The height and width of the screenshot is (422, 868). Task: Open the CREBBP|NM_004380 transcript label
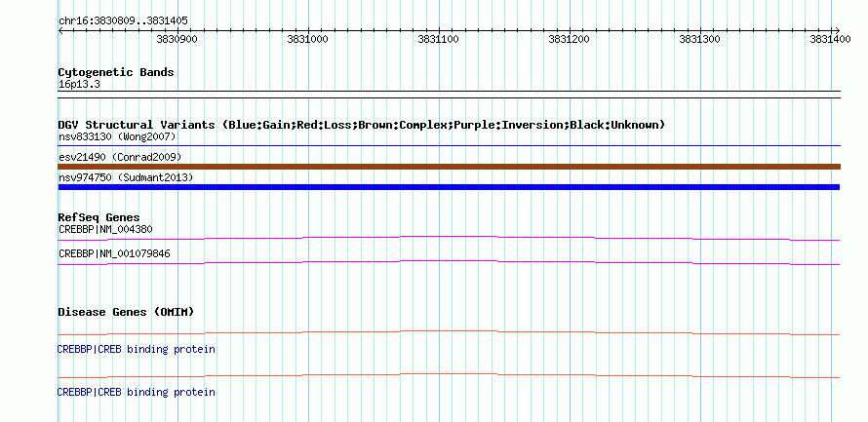click(105, 229)
